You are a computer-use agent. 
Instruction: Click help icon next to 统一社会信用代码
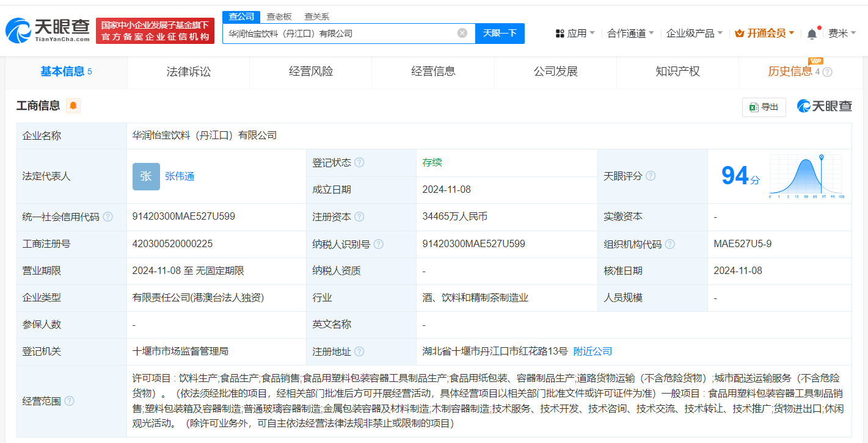pyautogui.click(x=108, y=217)
